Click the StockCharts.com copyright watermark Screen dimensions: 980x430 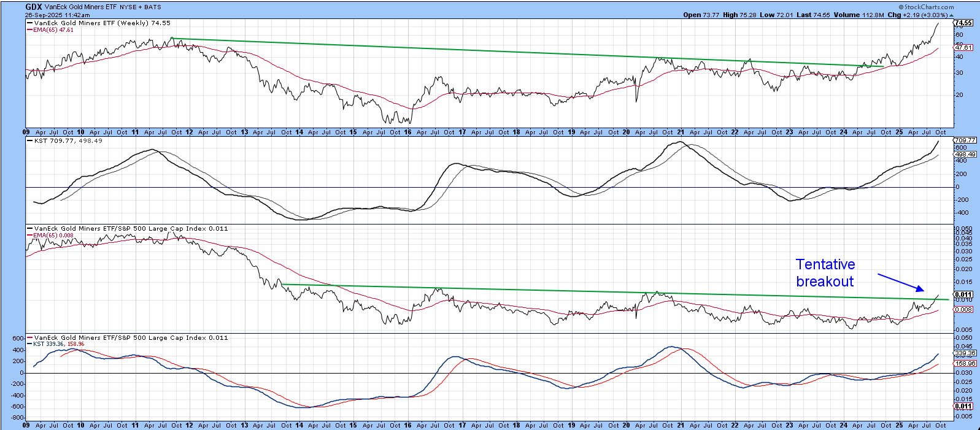926,7
